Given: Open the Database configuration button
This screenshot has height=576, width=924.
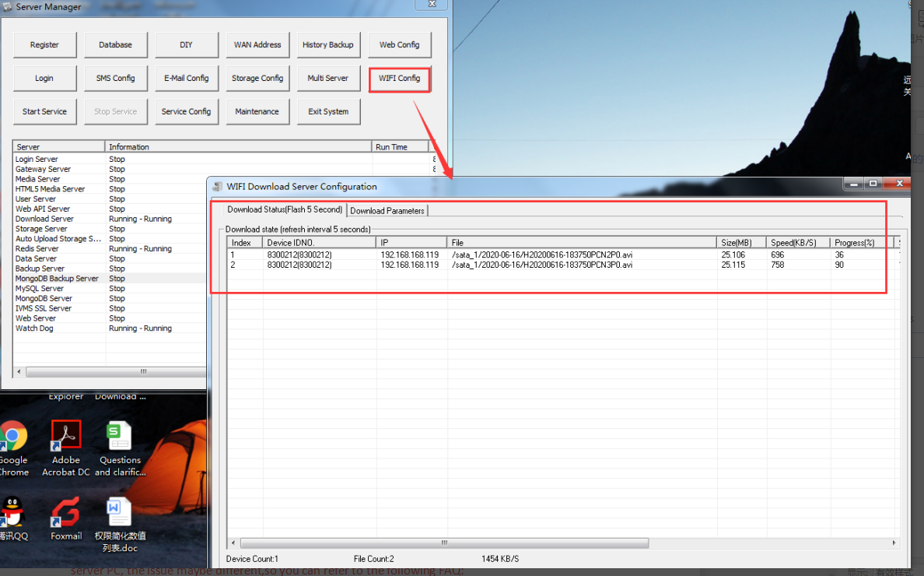Looking at the screenshot, I should coord(115,45).
